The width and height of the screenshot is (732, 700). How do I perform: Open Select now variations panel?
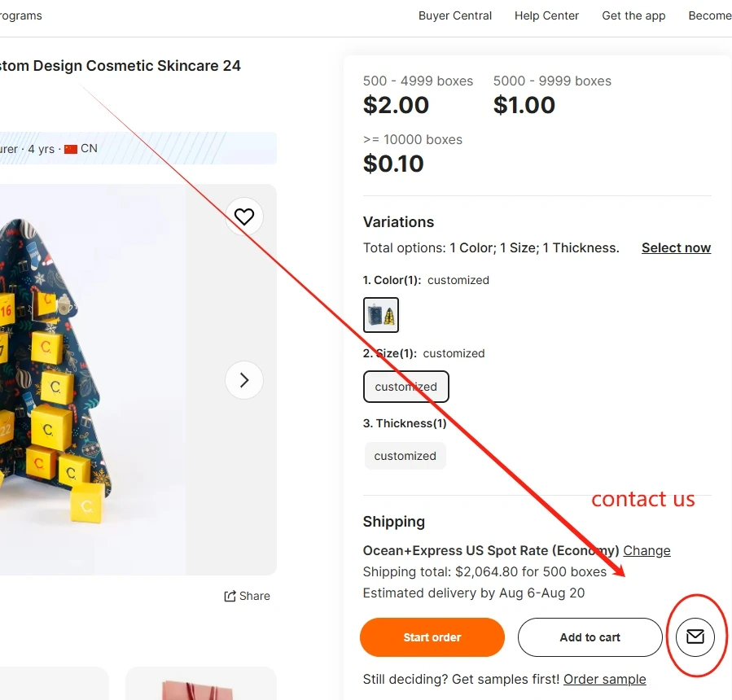pyautogui.click(x=676, y=247)
